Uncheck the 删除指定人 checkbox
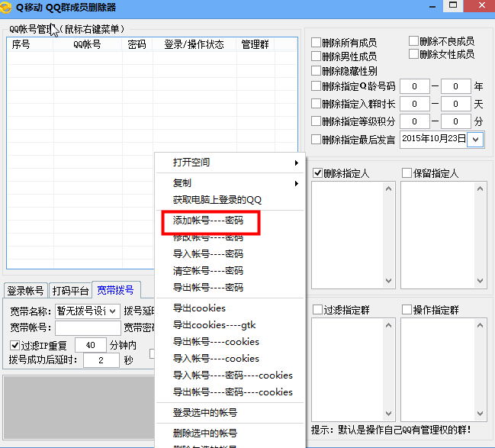The image size is (495, 448). click(x=317, y=173)
